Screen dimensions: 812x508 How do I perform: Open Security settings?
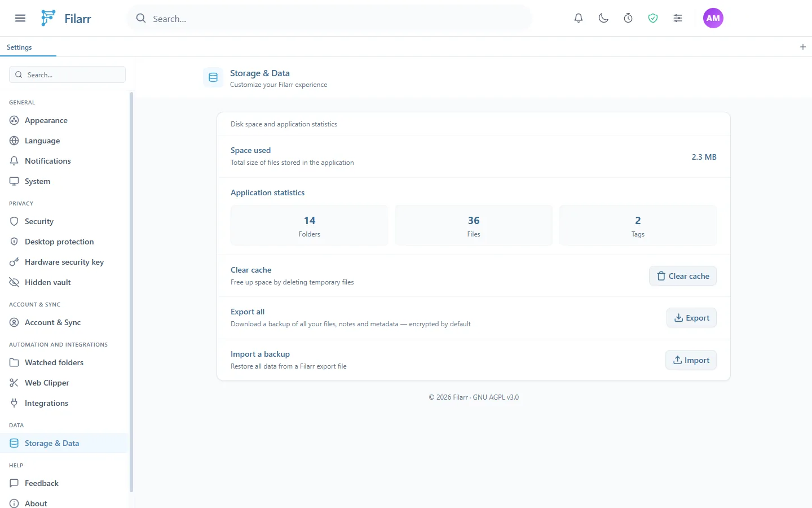[64, 221]
